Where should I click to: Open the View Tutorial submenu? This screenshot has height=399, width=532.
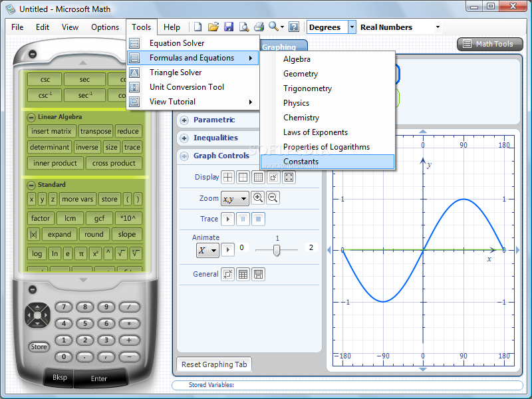pyautogui.click(x=193, y=102)
